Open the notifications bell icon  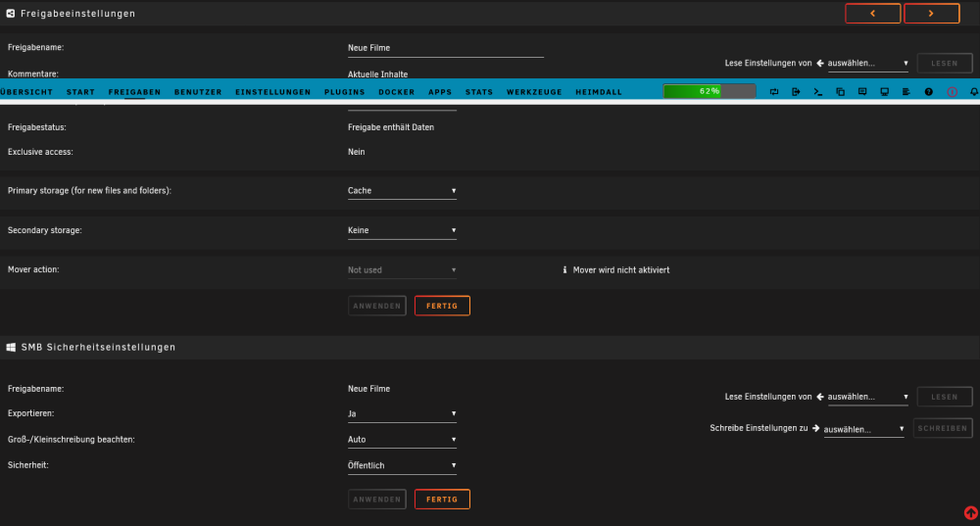click(974, 92)
